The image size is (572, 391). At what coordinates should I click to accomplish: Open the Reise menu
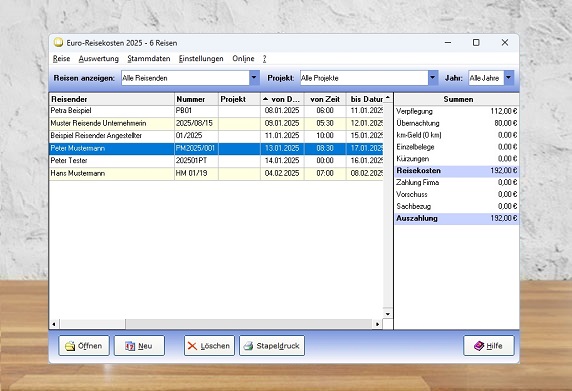tap(61, 59)
